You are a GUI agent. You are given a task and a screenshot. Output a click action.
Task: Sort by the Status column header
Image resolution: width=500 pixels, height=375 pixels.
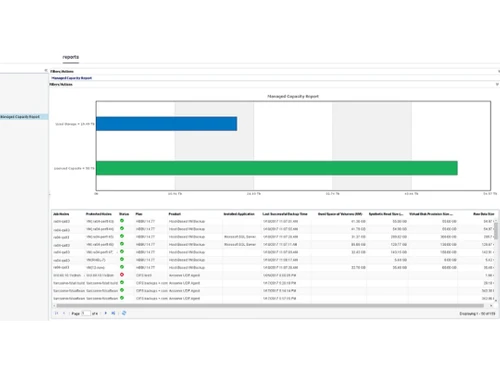pos(124,214)
